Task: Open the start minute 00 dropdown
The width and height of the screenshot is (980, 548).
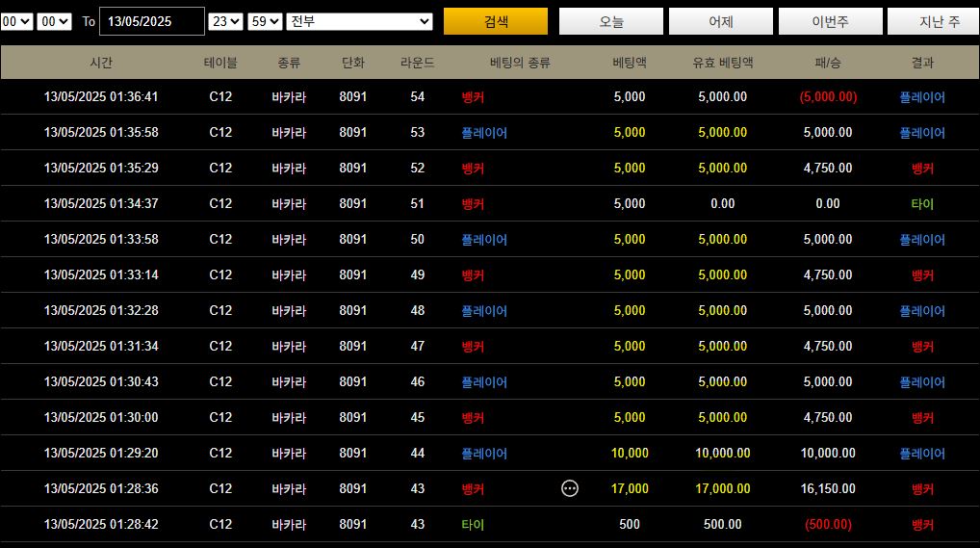Action: (54, 21)
